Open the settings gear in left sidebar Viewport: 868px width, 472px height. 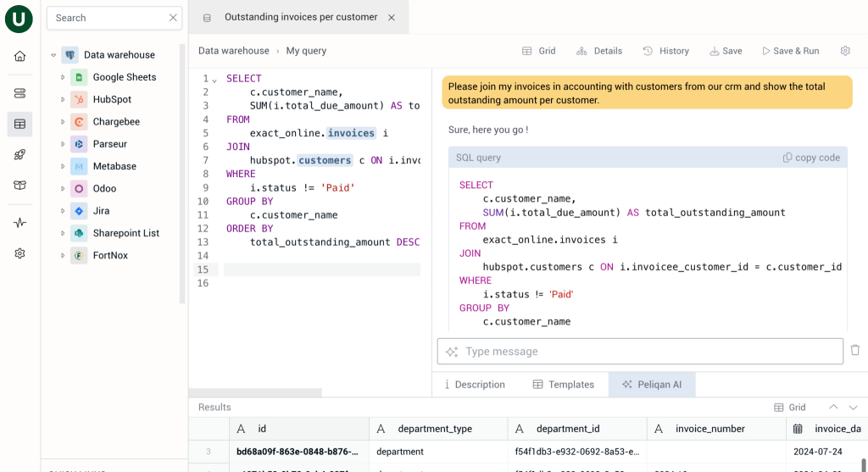point(20,253)
